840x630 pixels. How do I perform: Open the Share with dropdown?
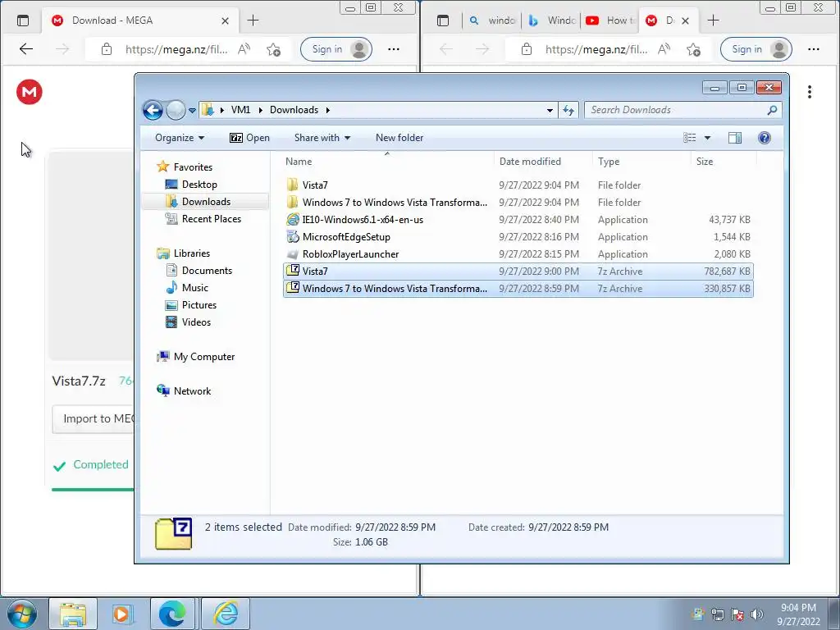[x=322, y=138]
